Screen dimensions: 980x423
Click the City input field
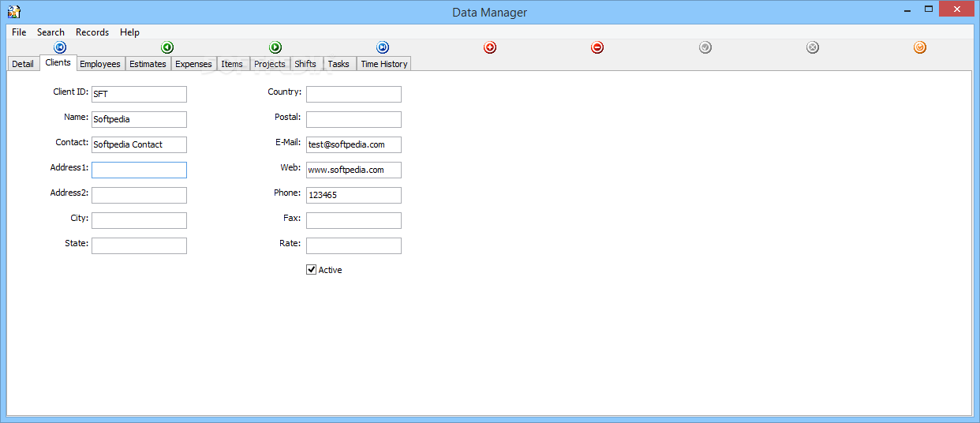pyautogui.click(x=139, y=220)
